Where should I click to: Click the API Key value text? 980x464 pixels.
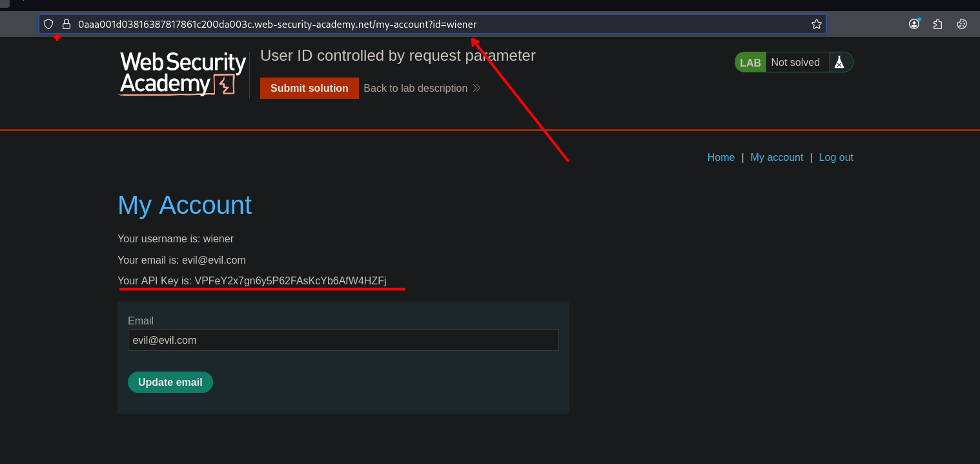point(290,280)
